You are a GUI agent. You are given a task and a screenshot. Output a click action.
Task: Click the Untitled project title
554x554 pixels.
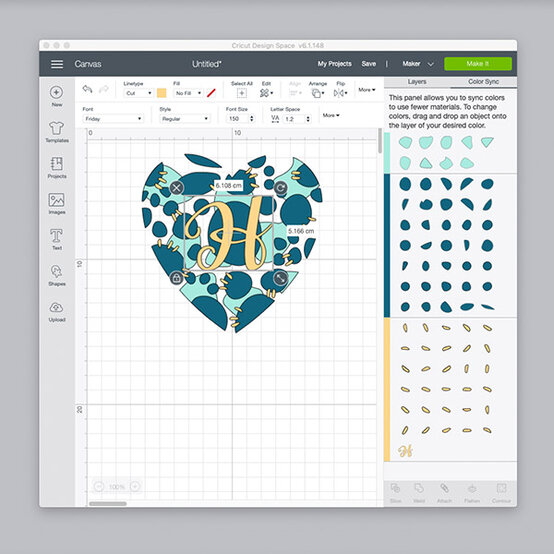tap(207, 64)
